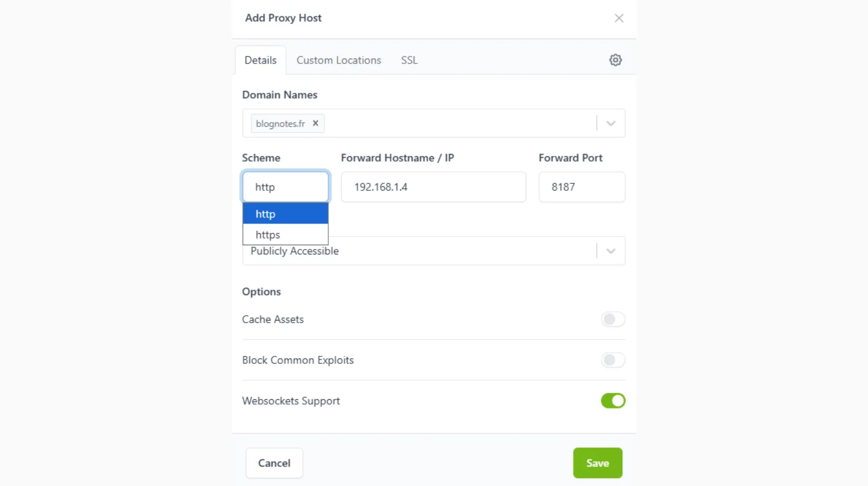This screenshot has height=486, width=868.
Task: Disable Websockets Support switch
Action: (613, 401)
